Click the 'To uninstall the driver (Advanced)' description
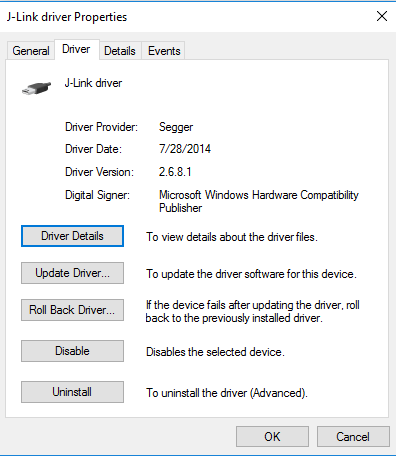Viewport: 396px width, 456px height. pyautogui.click(x=227, y=393)
